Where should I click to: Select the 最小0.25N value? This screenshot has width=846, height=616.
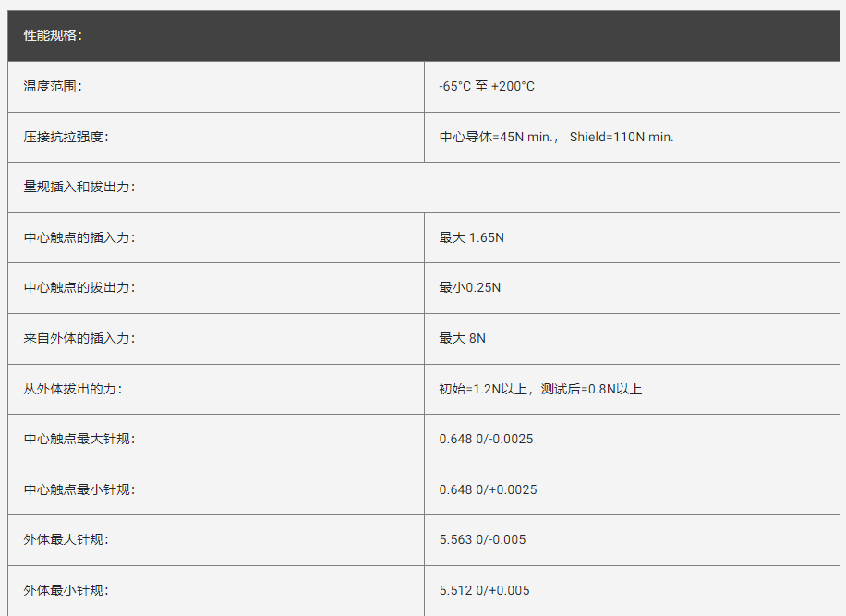[469, 287]
